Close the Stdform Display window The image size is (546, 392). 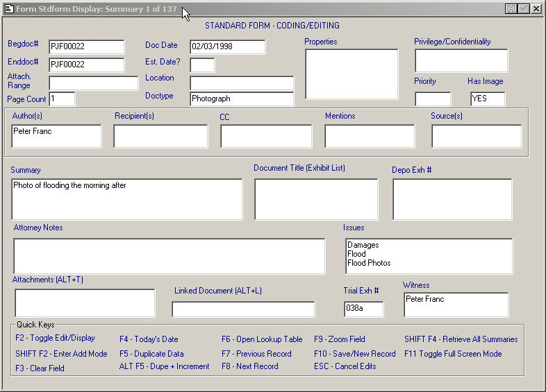pos(536,9)
